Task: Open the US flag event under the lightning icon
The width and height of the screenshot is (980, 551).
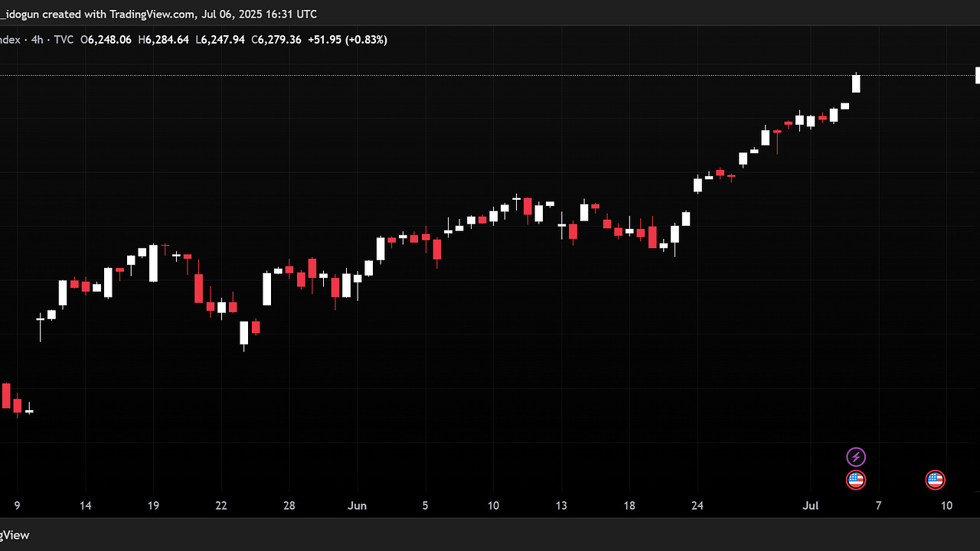Action: (x=856, y=481)
